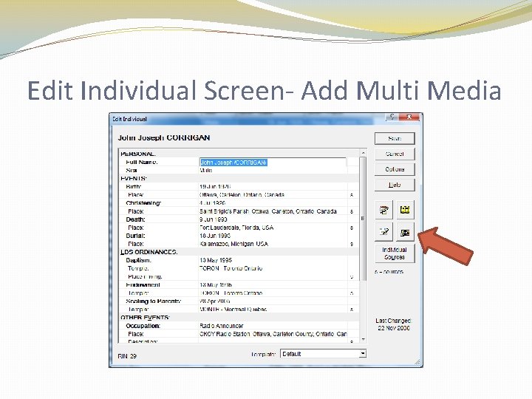Screen dimensions: 532x399
Task: Select CKOY Radio Station place value
Action: point(273,334)
